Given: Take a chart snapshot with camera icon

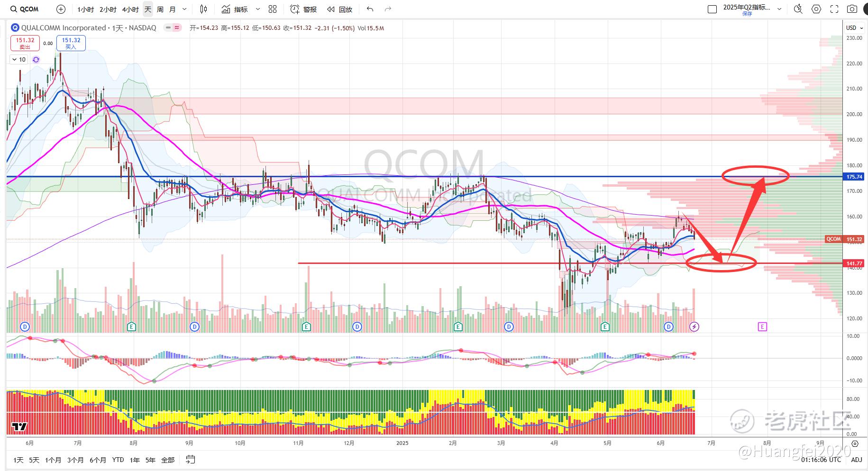Looking at the screenshot, I should point(852,9).
